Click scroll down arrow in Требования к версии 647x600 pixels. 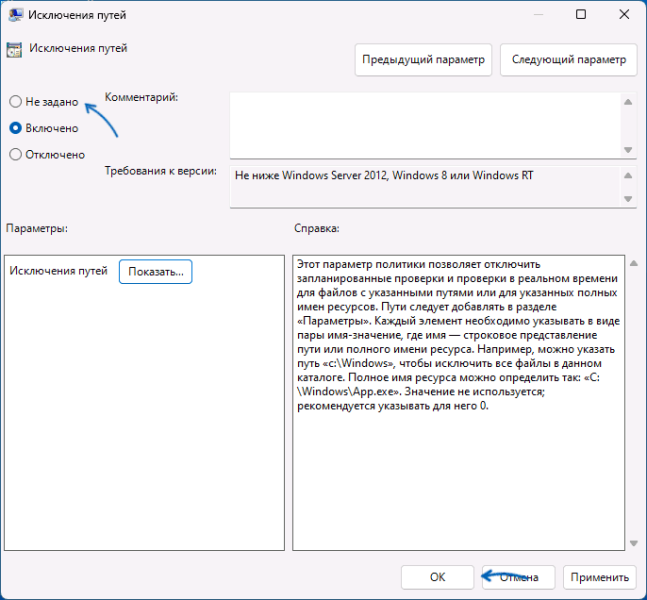(x=628, y=199)
